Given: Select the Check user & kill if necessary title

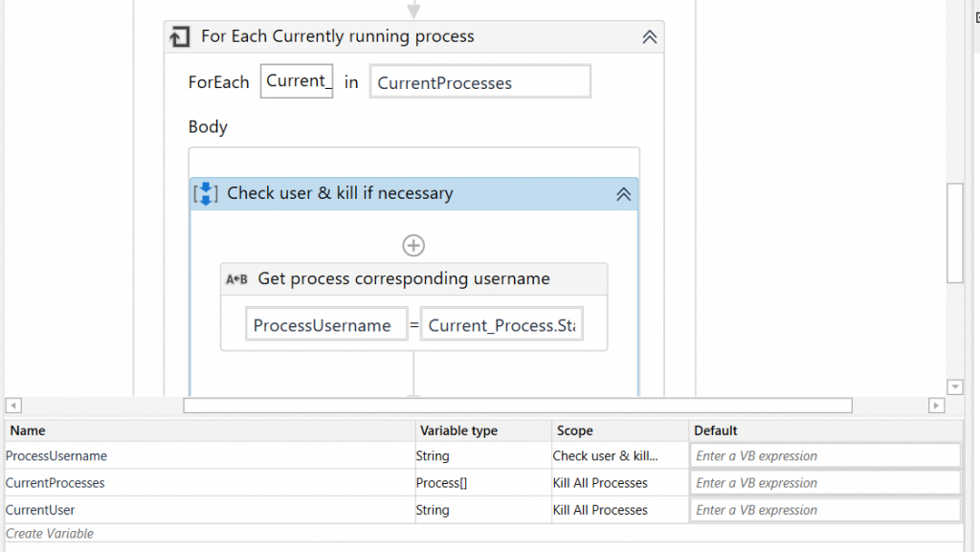Looking at the screenshot, I should (340, 193).
